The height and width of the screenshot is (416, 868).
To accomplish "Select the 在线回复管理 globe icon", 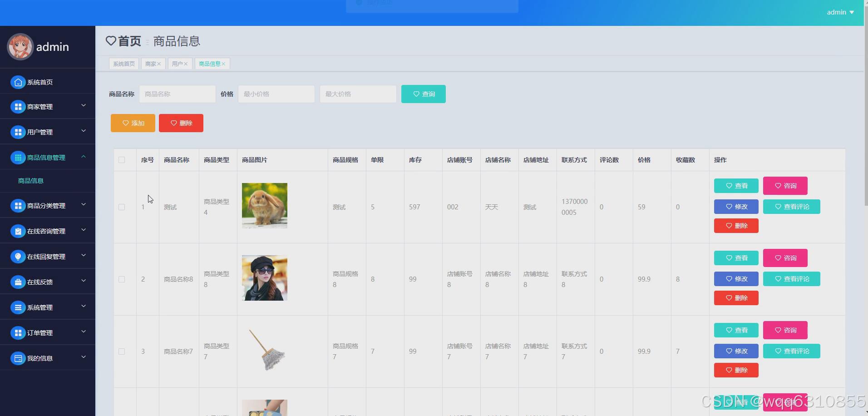I will [18, 256].
